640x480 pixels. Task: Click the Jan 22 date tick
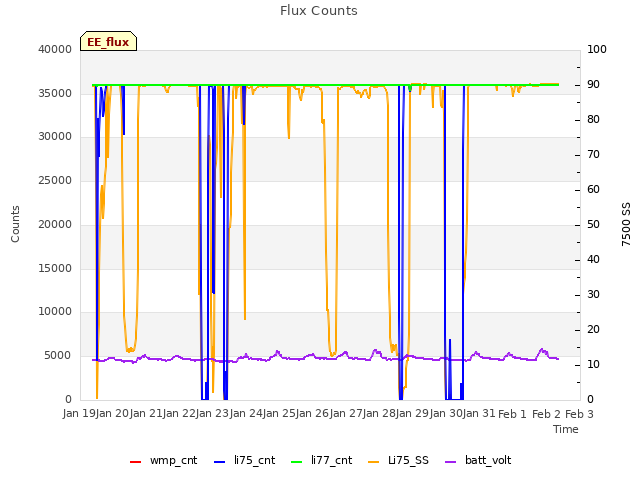coord(179,414)
